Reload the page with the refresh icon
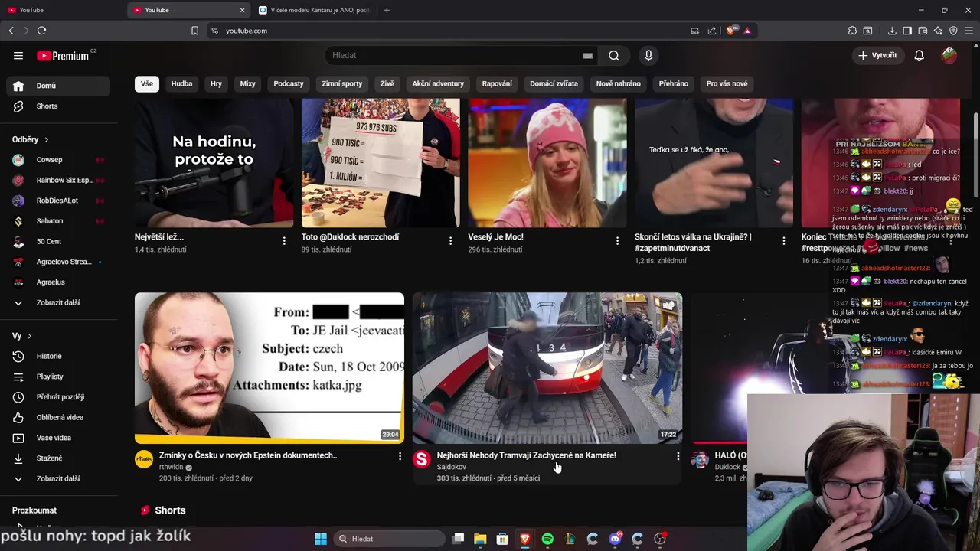The height and width of the screenshot is (551, 980). pyautogui.click(x=41, y=31)
